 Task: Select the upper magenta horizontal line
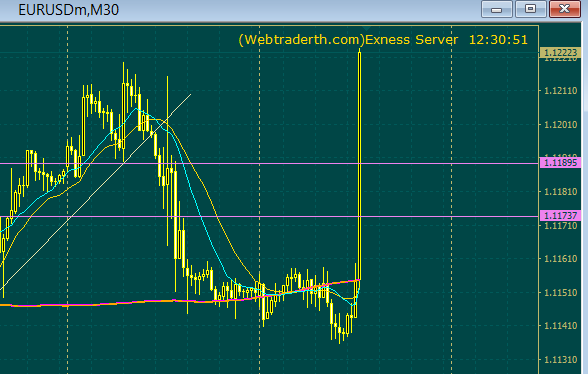pyautogui.click(x=262, y=164)
